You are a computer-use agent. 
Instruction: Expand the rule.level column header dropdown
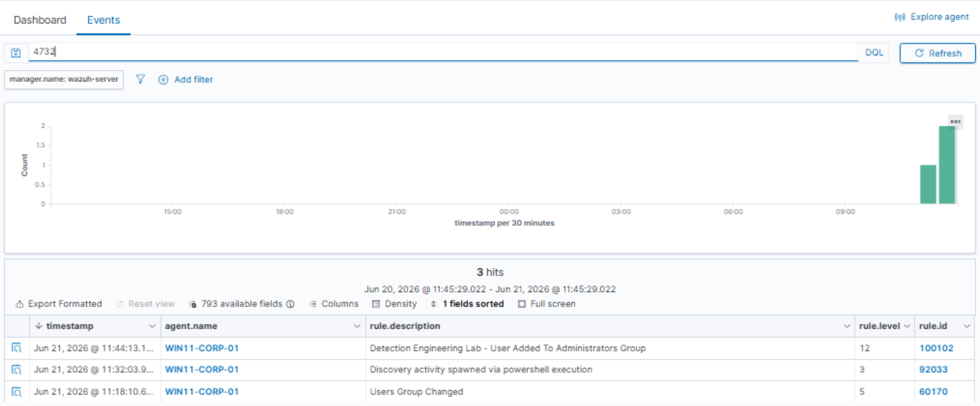pyautogui.click(x=907, y=326)
